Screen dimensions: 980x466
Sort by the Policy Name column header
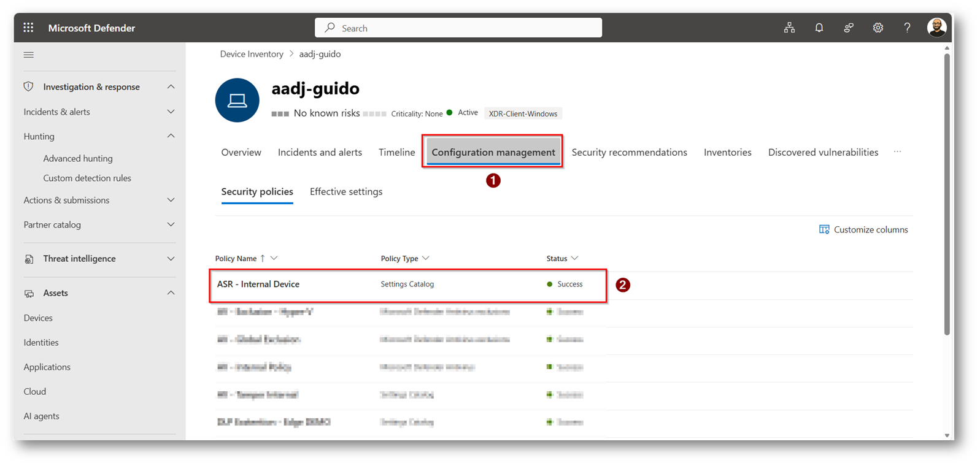coord(236,258)
